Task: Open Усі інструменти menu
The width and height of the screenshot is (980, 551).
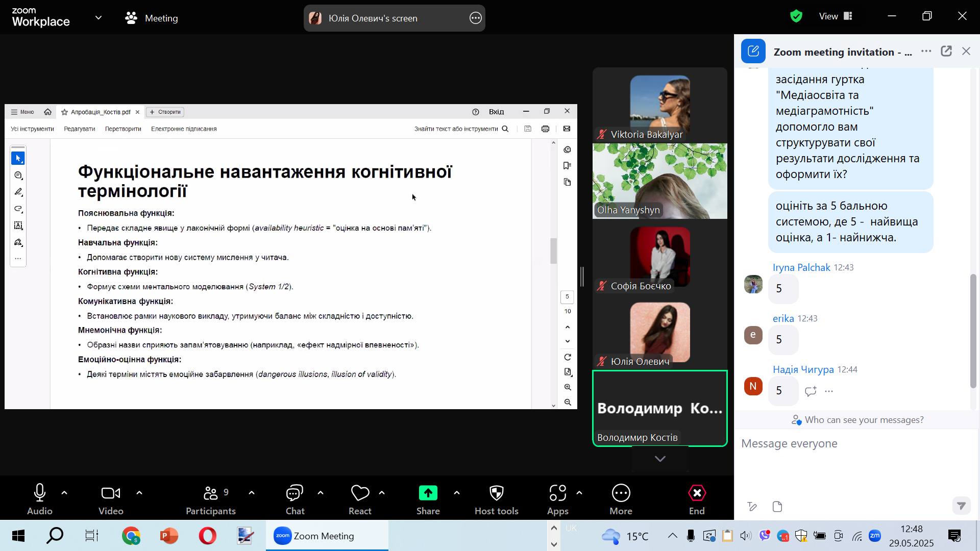Action: 32,129
